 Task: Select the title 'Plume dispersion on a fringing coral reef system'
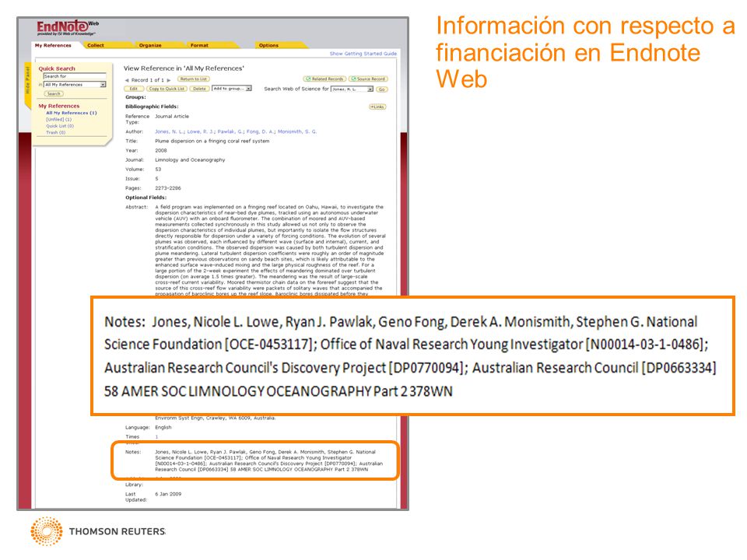[212, 141]
